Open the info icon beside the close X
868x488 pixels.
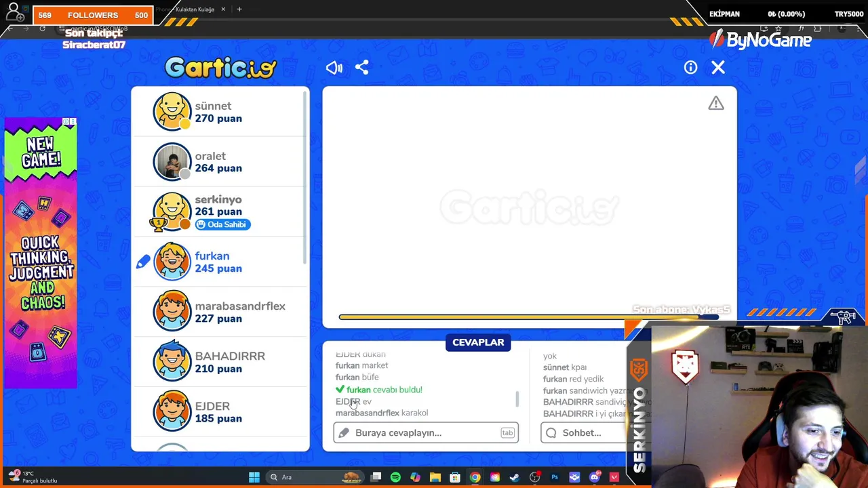pyautogui.click(x=690, y=67)
